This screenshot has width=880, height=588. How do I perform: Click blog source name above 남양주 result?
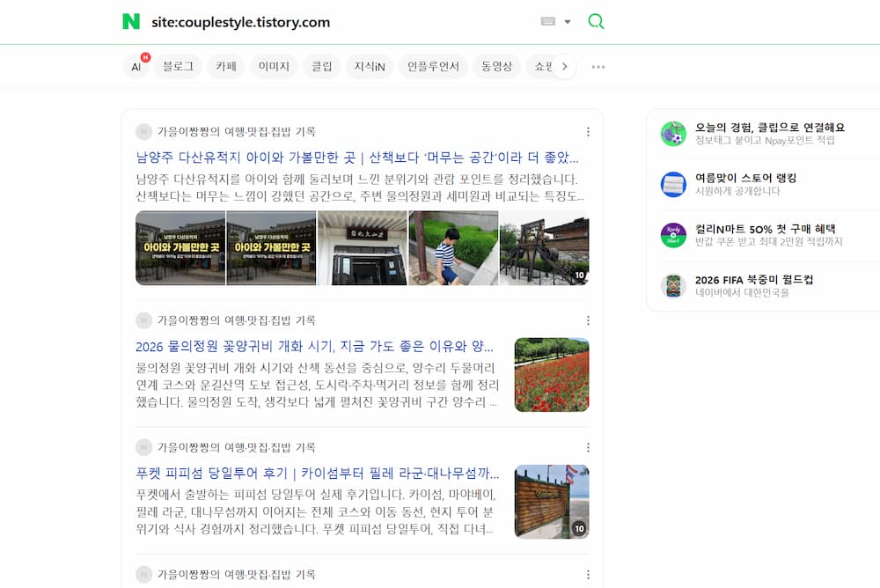(236, 131)
